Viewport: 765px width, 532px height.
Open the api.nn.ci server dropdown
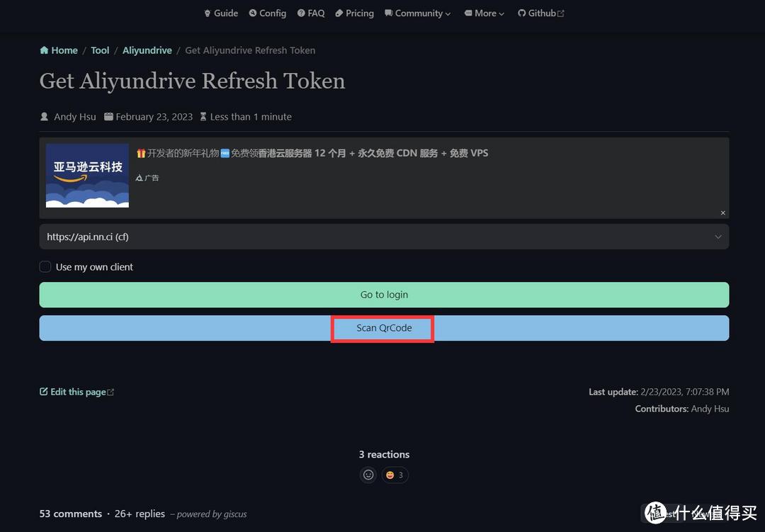click(x=384, y=237)
